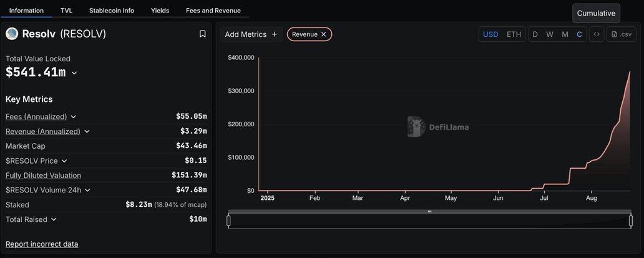Click Add Metrics plus button
The width and height of the screenshot is (644, 258).
251,34
